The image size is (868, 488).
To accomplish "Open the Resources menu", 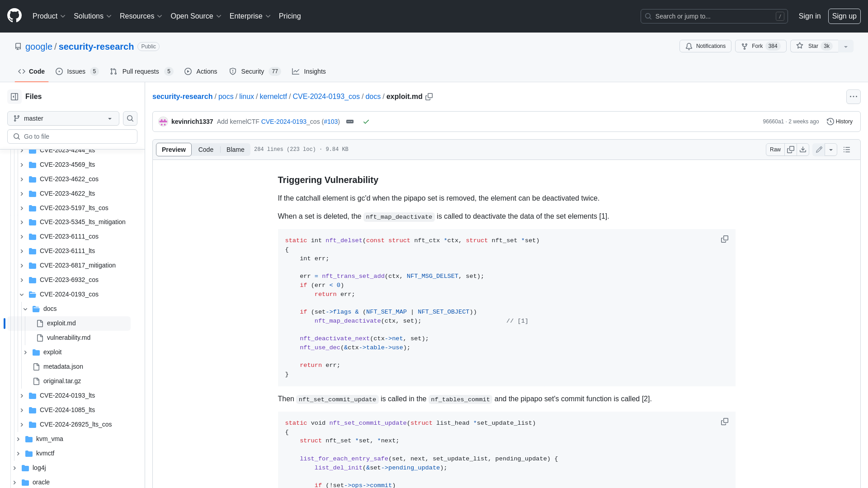I will (x=141, y=16).
